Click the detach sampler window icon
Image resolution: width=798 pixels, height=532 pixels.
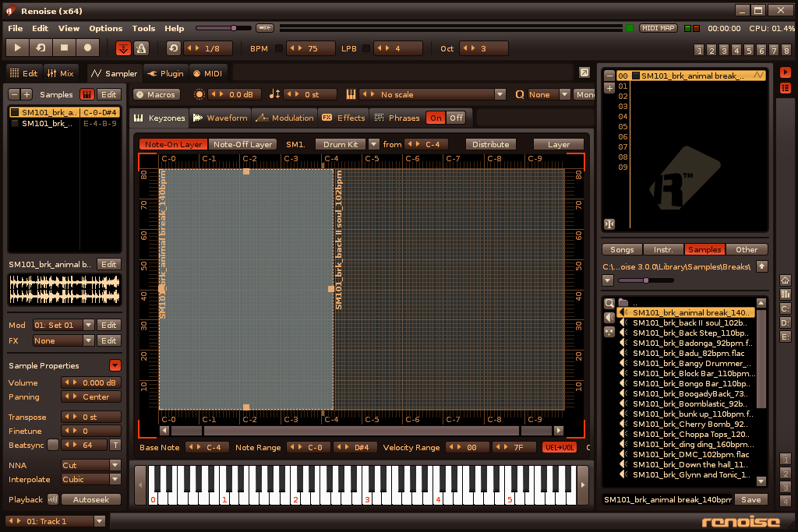(x=584, y=72)
